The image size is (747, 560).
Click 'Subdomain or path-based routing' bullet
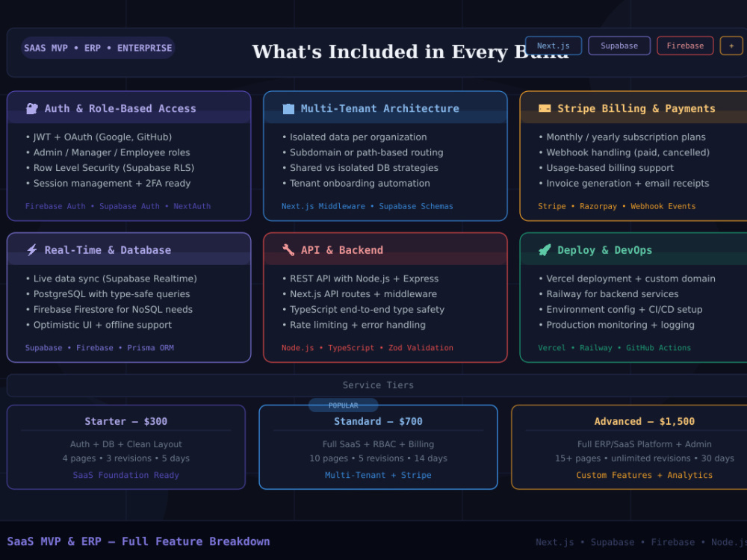click(x=362, y=152)
